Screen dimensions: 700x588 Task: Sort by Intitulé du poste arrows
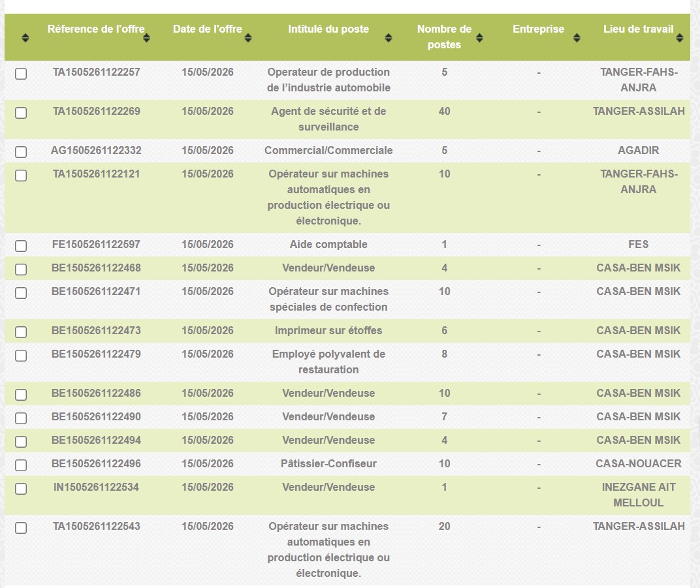tap(389, 38)
